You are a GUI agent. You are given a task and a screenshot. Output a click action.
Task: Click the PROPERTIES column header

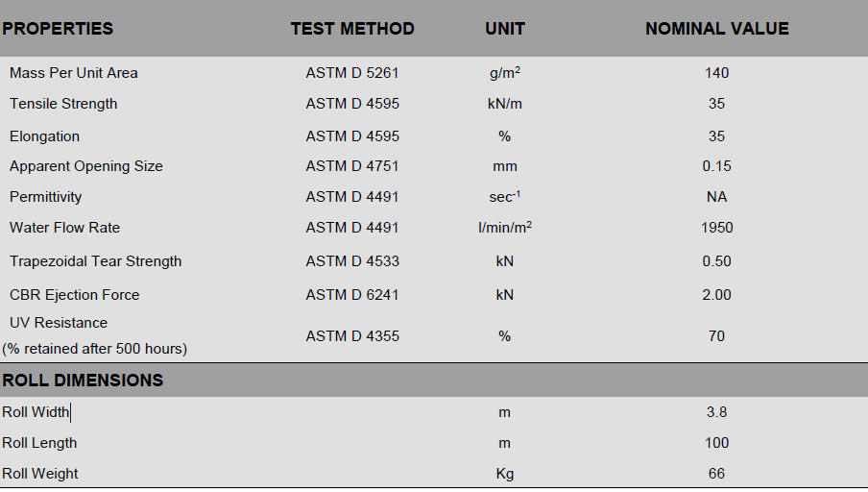click(x=58, y=29)
